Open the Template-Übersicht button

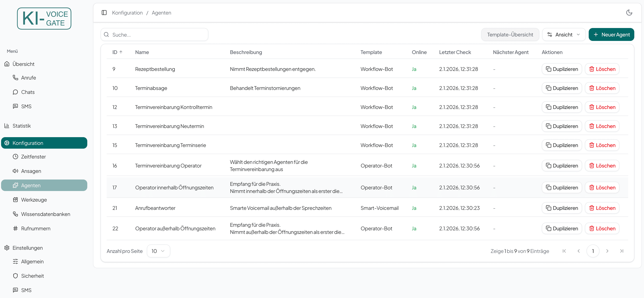point(510,34)
